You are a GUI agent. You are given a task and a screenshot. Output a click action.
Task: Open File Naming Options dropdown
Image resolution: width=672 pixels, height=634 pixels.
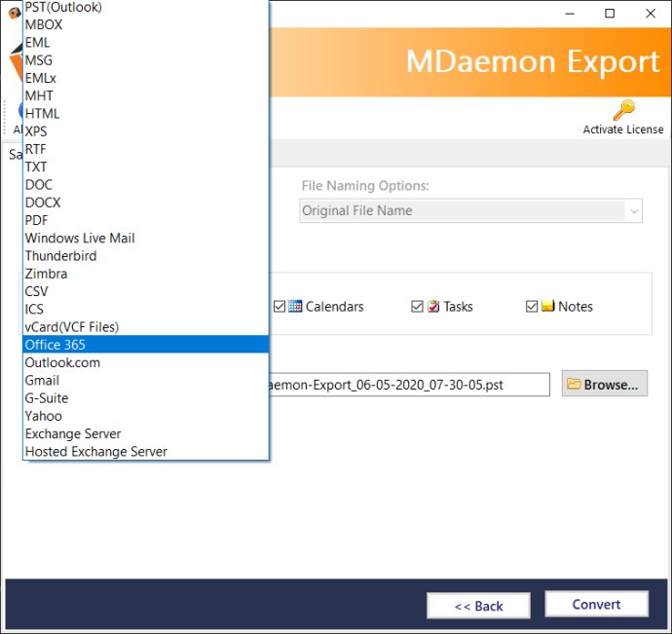point(470,210)
